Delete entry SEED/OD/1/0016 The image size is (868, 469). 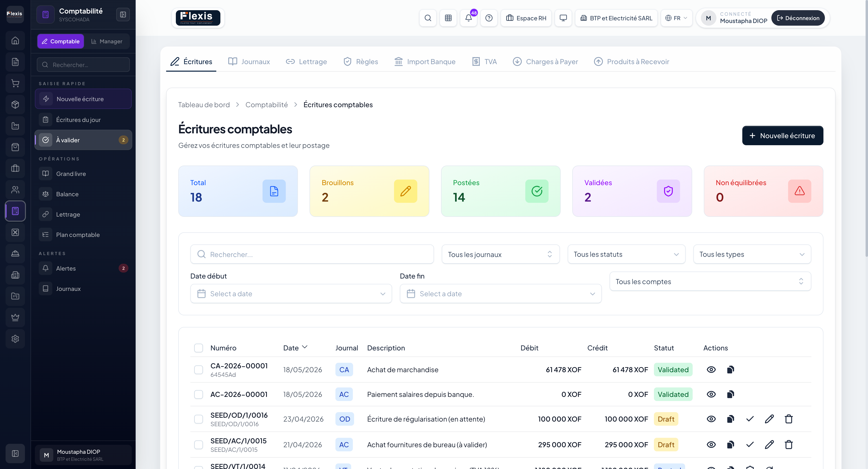(789, 419)
